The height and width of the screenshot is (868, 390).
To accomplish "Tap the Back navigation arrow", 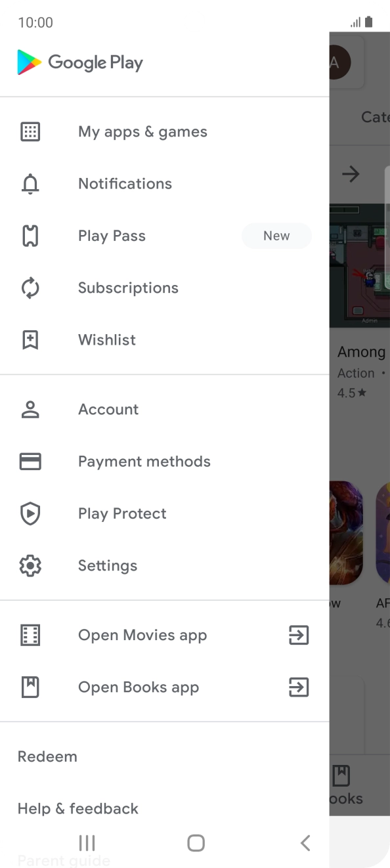I will pos(305,842).
